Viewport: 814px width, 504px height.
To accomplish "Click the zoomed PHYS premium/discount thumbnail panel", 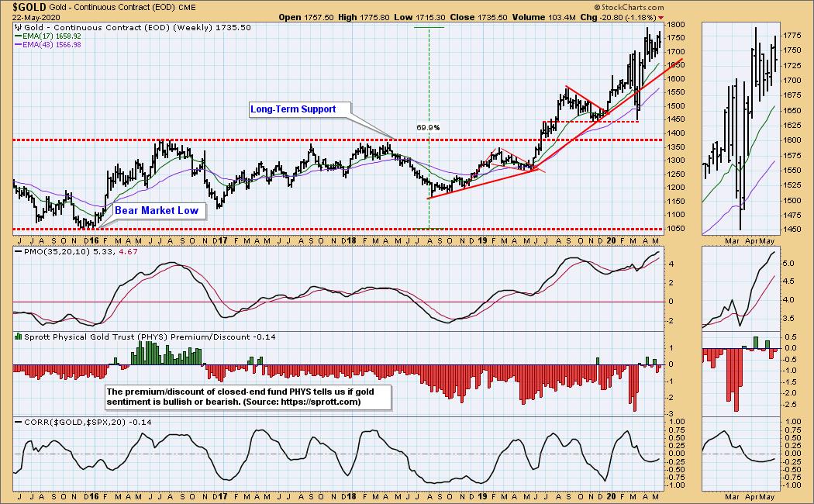I will [741, 374].
